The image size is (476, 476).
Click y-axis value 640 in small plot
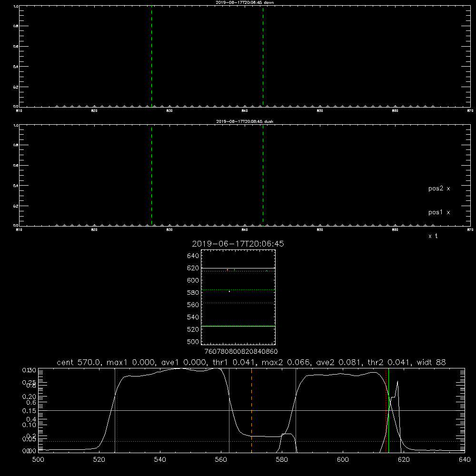[x=193, y=256]
